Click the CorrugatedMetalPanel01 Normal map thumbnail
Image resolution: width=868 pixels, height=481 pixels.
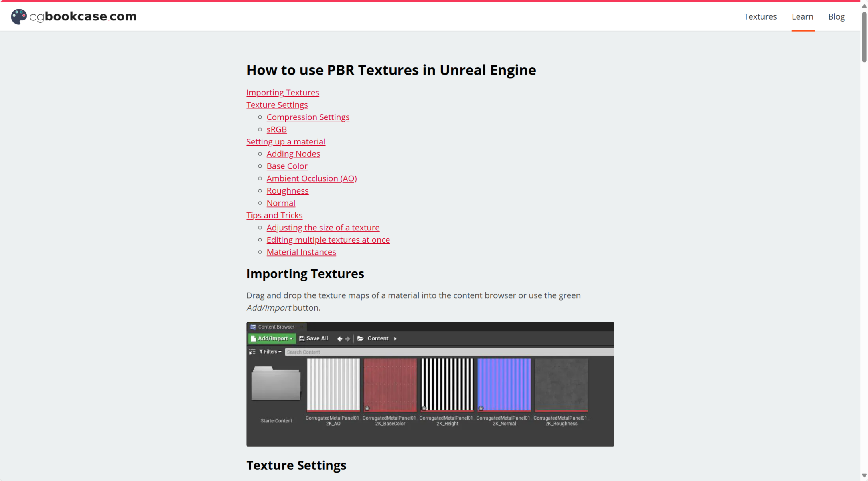(504, 384)
